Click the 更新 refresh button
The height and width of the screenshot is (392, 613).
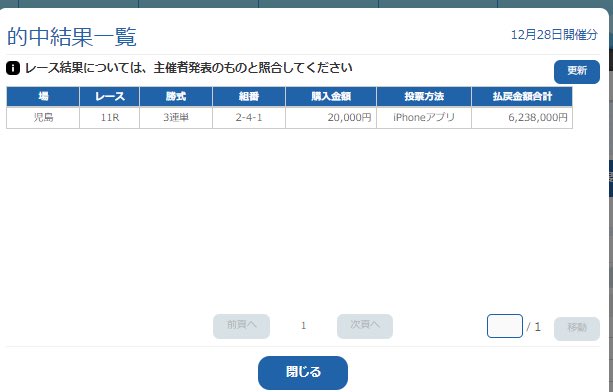coord(577,72)
